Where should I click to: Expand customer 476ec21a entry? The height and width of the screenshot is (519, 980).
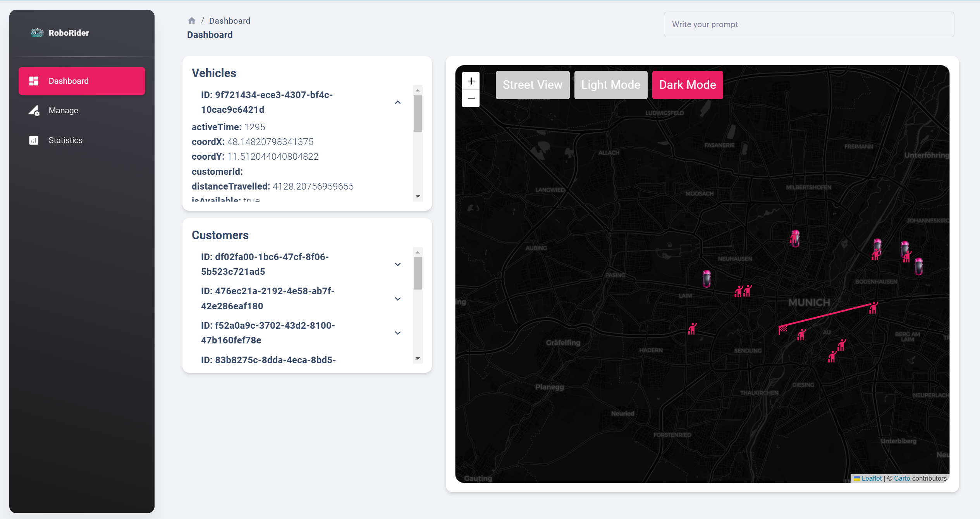397,299
